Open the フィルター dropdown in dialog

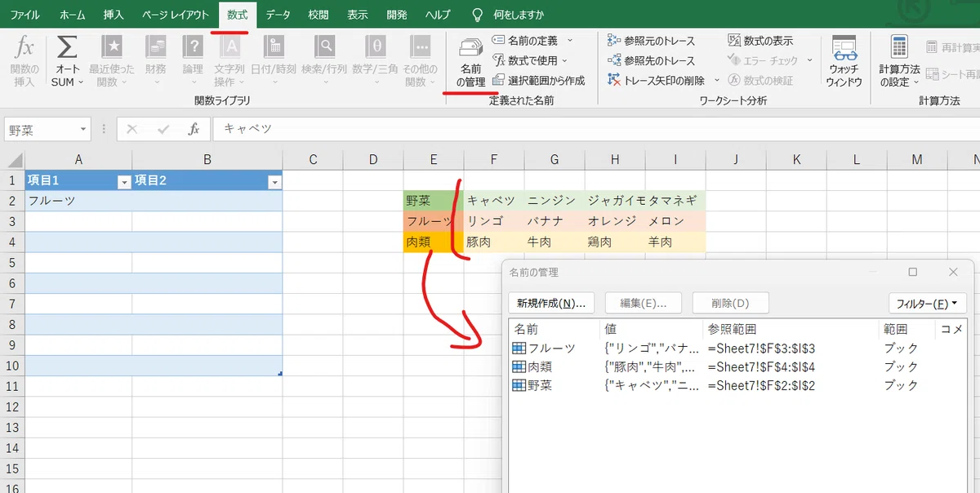point(928,304)
